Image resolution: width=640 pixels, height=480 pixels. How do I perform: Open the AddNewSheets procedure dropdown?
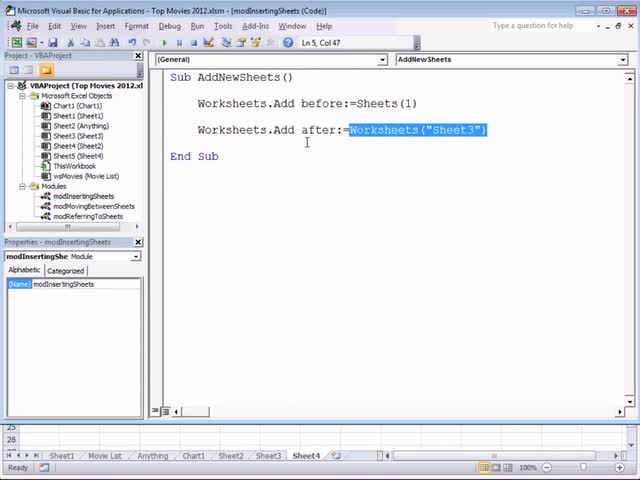pos(622,60)
